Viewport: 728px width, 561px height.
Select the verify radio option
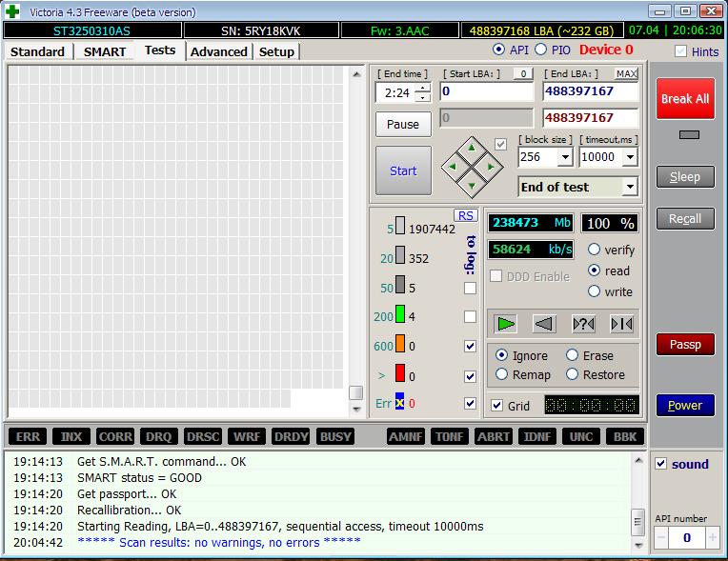point(595,250)
